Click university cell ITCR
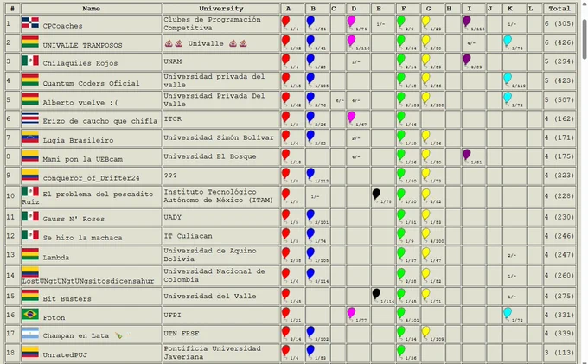Image resolution: width=588 pixels, height=364 pixels. (221, 118)
